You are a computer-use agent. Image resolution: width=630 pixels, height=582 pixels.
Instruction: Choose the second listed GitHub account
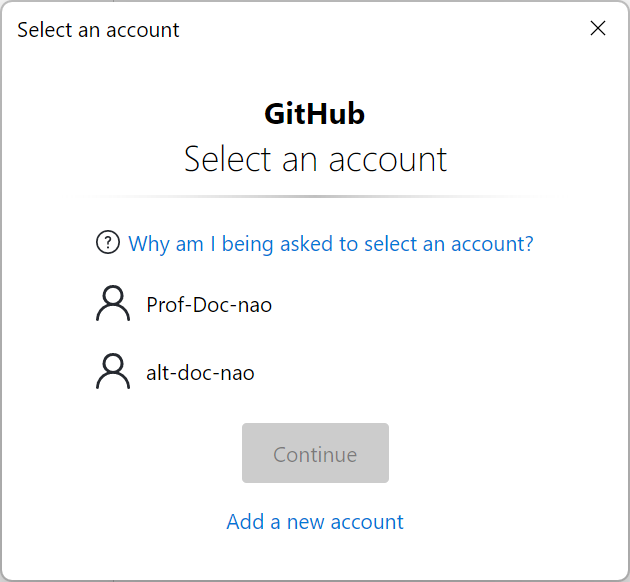point(200,373)
